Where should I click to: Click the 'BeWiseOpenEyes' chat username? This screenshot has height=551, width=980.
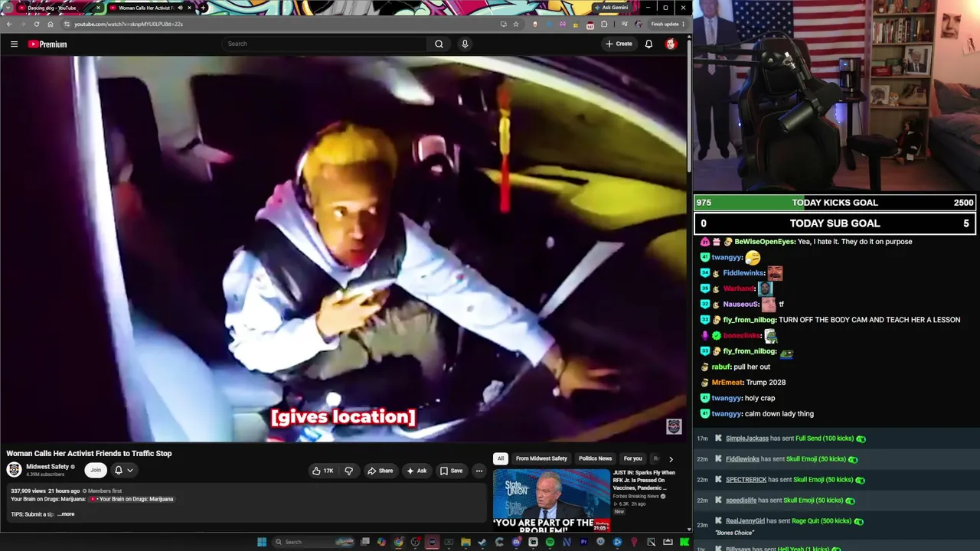tap(764, 242)
